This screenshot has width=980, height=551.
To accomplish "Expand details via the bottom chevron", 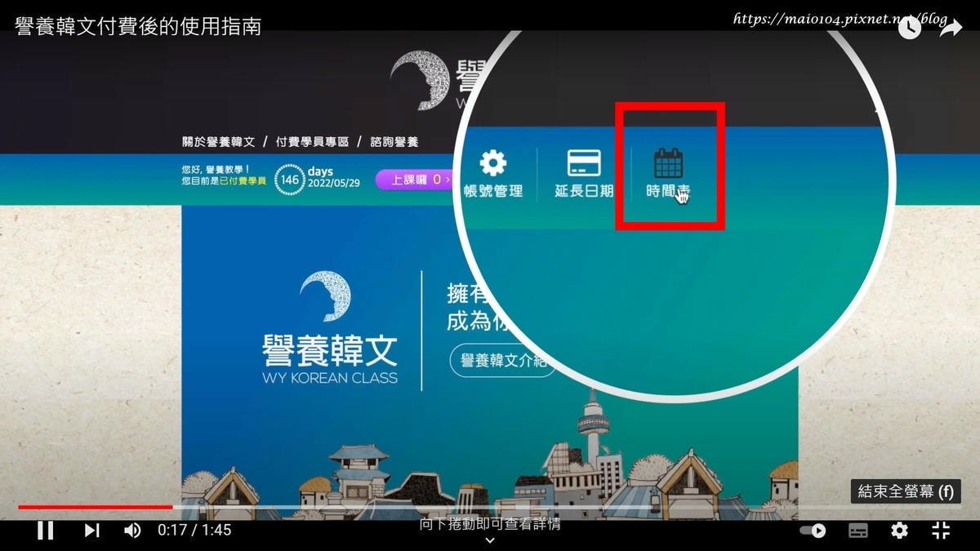I will pyautogui.click(x=490, y=540).
